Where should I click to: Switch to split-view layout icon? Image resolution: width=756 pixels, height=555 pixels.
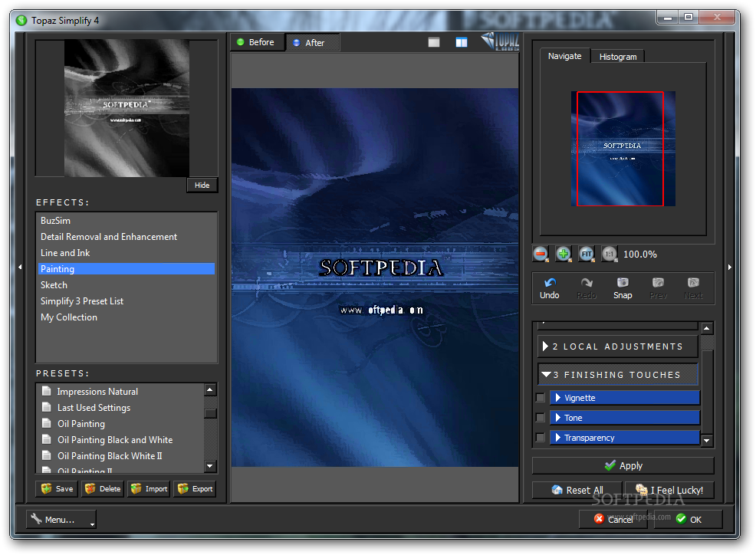click(462, 42)
